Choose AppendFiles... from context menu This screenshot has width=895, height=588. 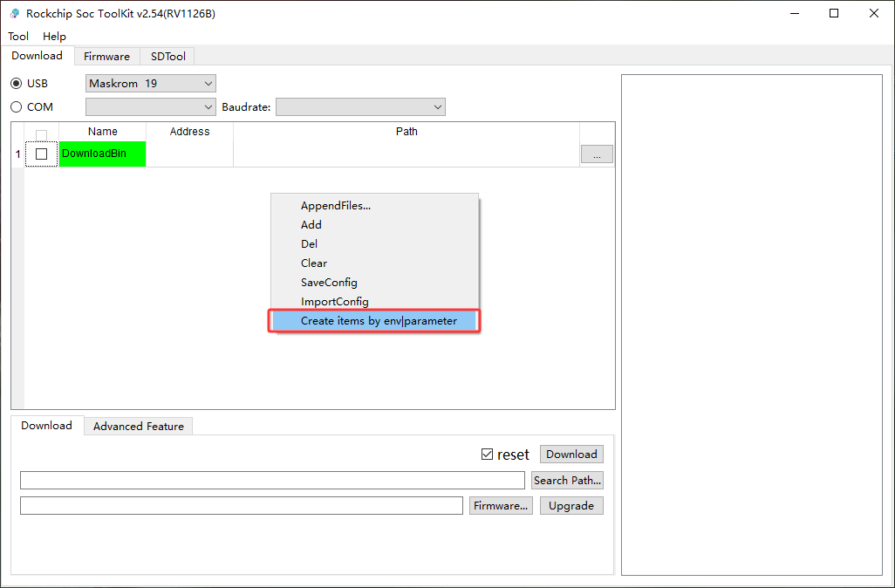(374, 206)
